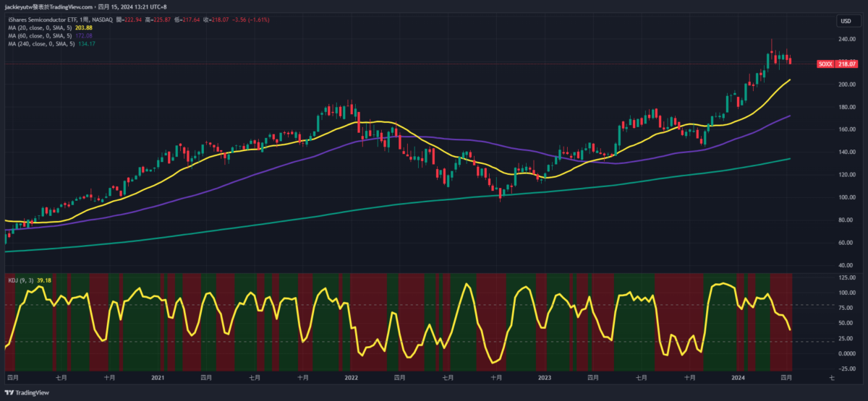Click the 240.00 price scale label
This screenshot has width=868, height=401.
(847, 39)
